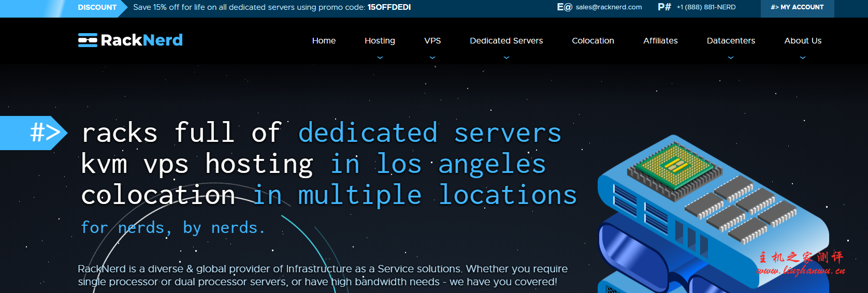The width and height of the screenshot is (868, 293).
Task: Open the Colocation menu item
Action: pos(592,41)
